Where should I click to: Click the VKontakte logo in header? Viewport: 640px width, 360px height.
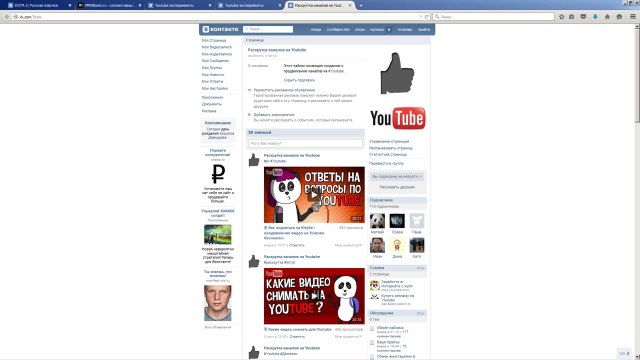(x=220, y=29)
